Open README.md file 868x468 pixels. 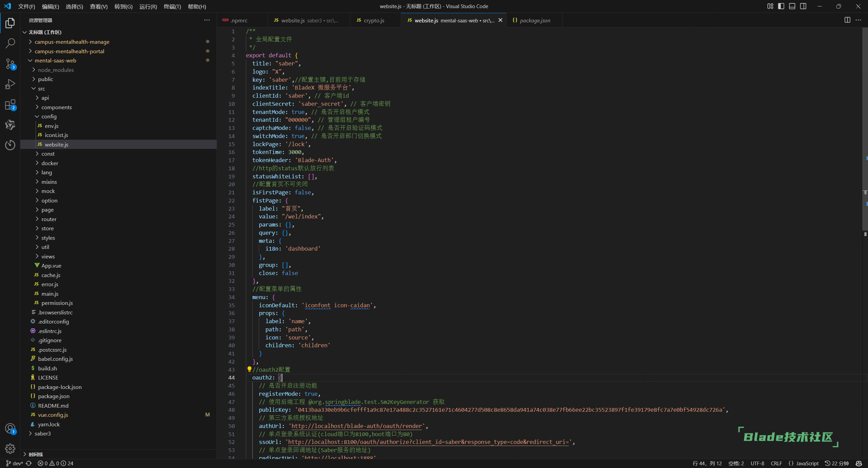pos(119,406)
